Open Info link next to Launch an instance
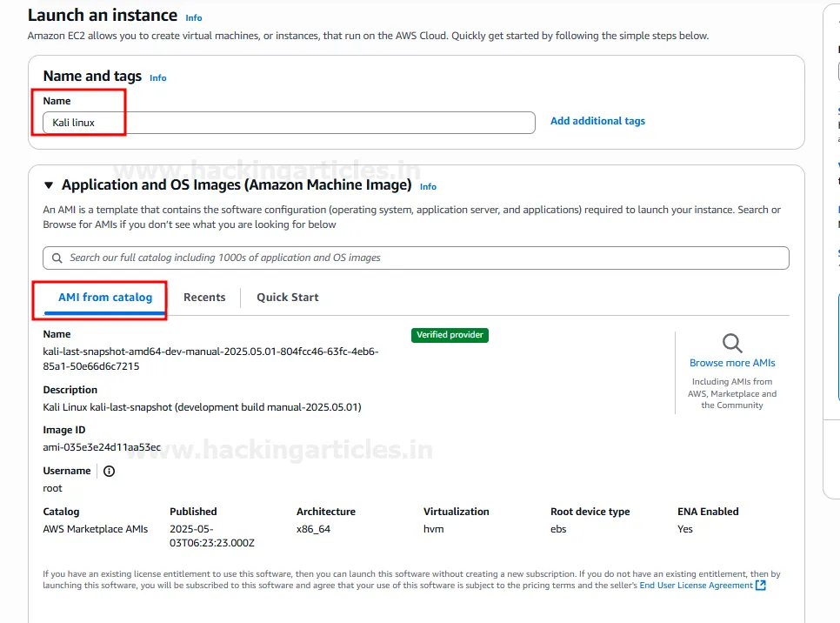840x623 pixels. click(x=194, y=17)
